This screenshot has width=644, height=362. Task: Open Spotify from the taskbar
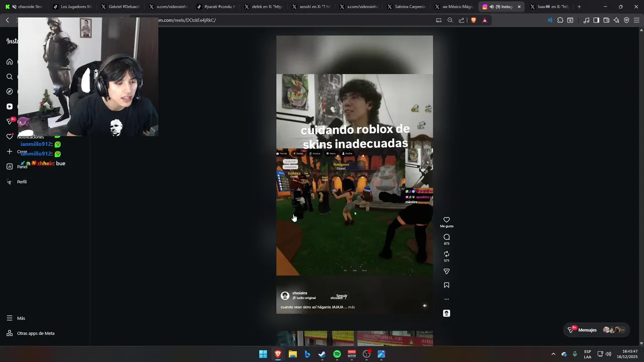[337, 354]
